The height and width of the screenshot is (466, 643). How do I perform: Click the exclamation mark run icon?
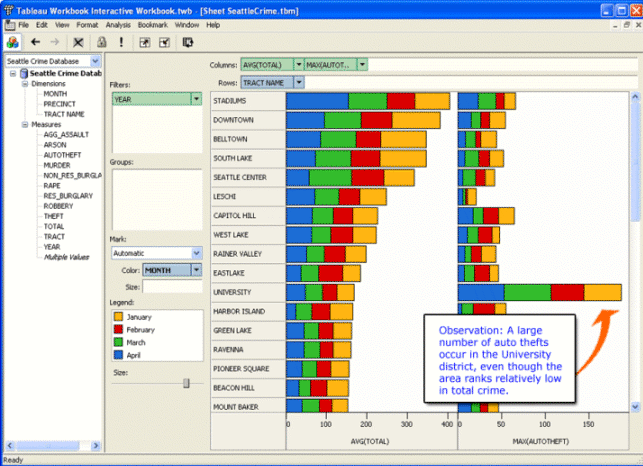pyautogui.click(x=121, y=42)
